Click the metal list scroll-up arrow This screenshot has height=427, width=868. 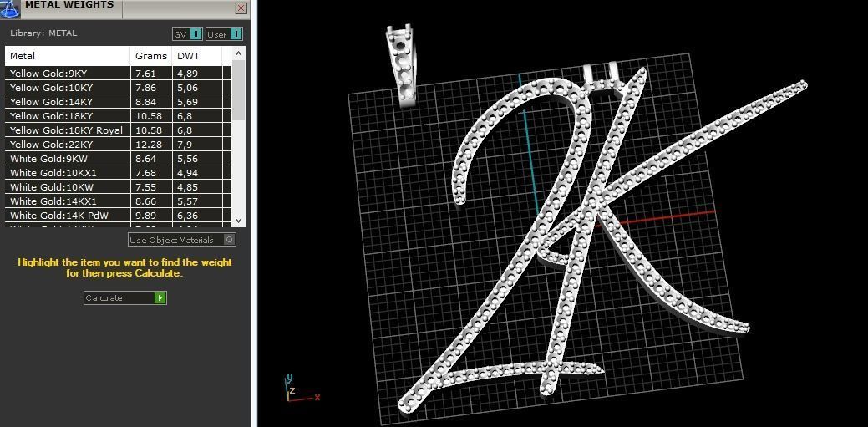point(239,53)
